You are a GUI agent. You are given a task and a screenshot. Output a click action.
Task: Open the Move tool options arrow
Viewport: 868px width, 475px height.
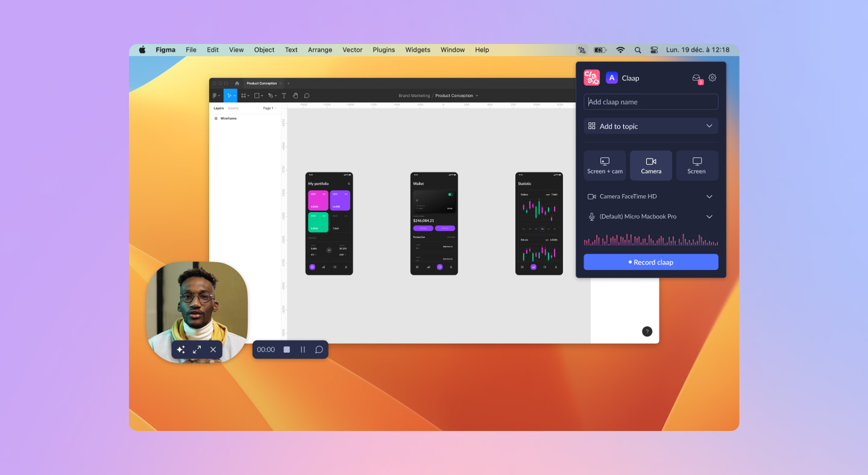click(234, 96)
